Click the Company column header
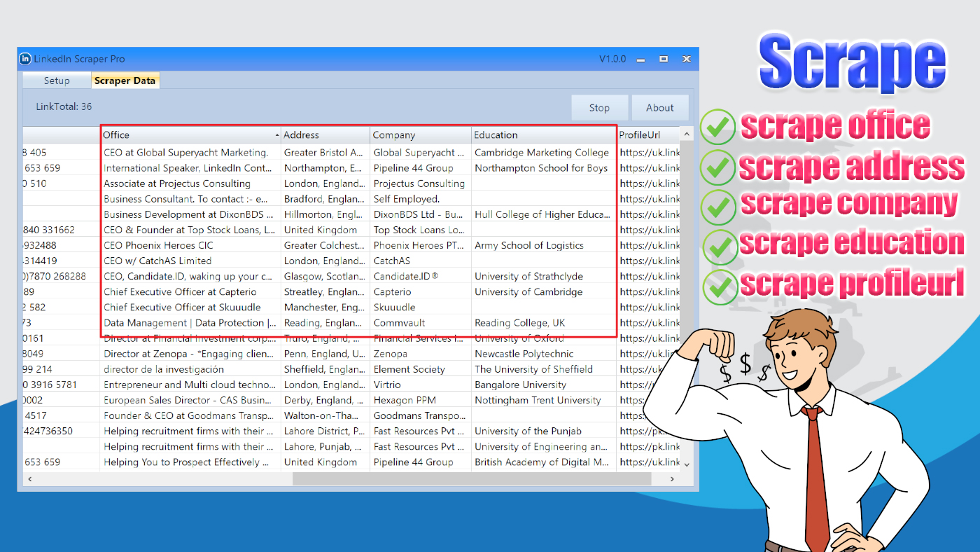The image size is (980, 552). coord(421,135)
